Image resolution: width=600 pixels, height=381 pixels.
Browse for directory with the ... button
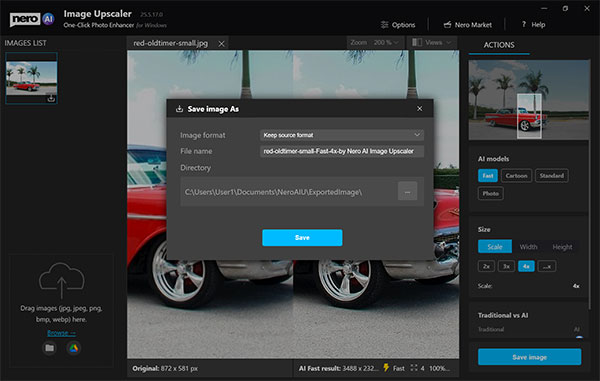(x=407, y=191)
